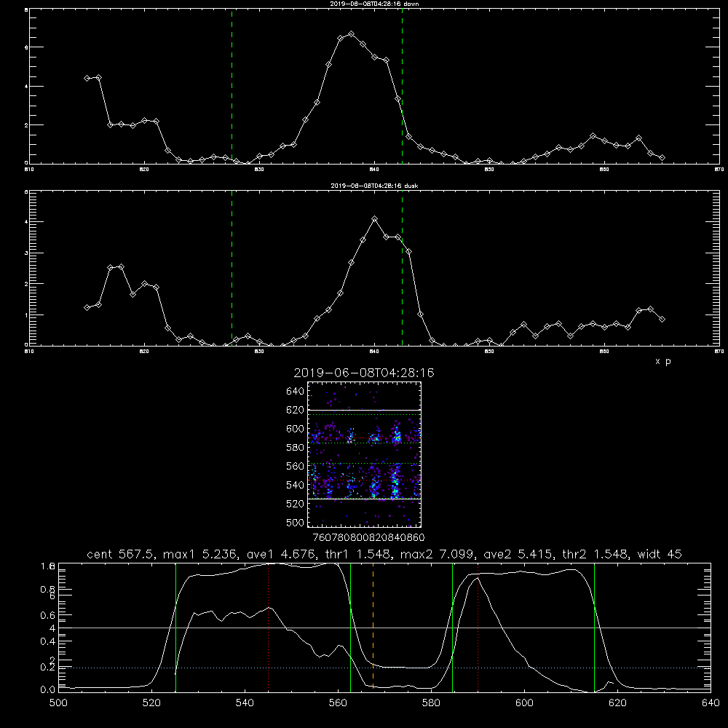
Task: Select the 'ave1 4.676' value text
Action: pos(282,554)
